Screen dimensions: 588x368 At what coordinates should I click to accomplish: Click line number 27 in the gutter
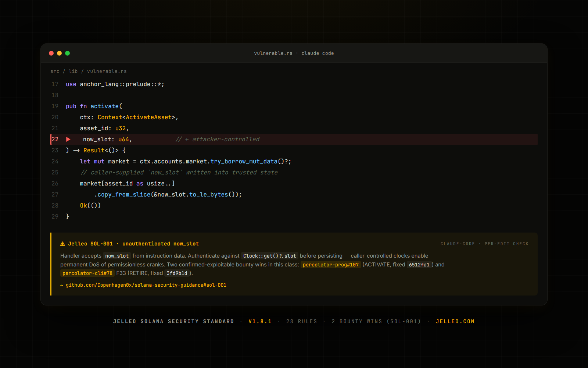55,195
